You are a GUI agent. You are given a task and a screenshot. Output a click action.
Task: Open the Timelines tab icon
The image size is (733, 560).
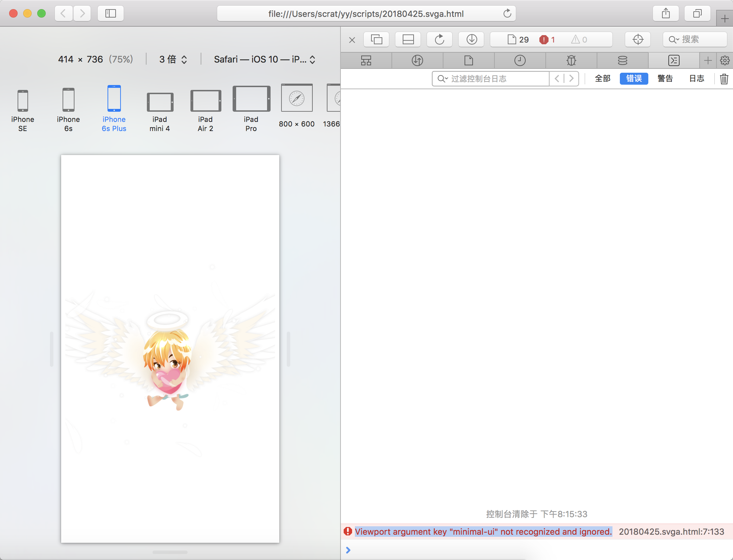pos(520,60)
